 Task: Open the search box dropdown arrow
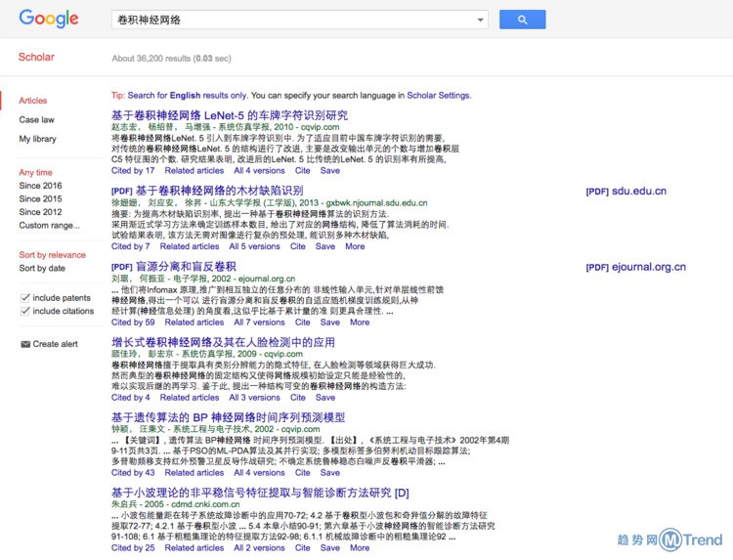(480, 20)
